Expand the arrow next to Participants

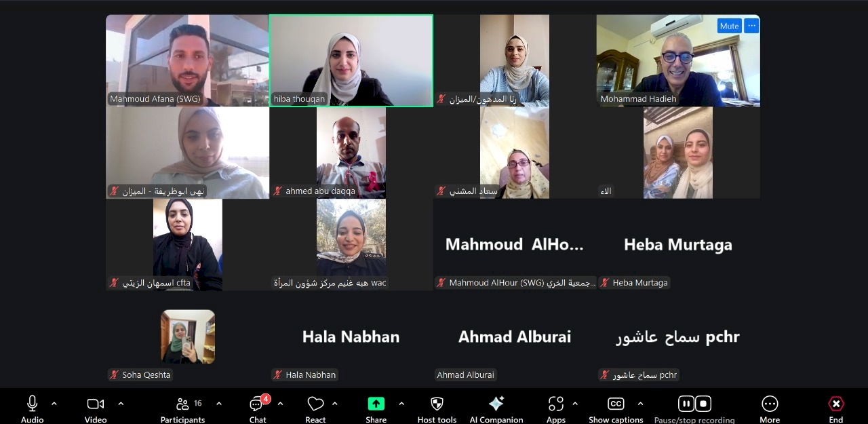click(x=219, y=404)
